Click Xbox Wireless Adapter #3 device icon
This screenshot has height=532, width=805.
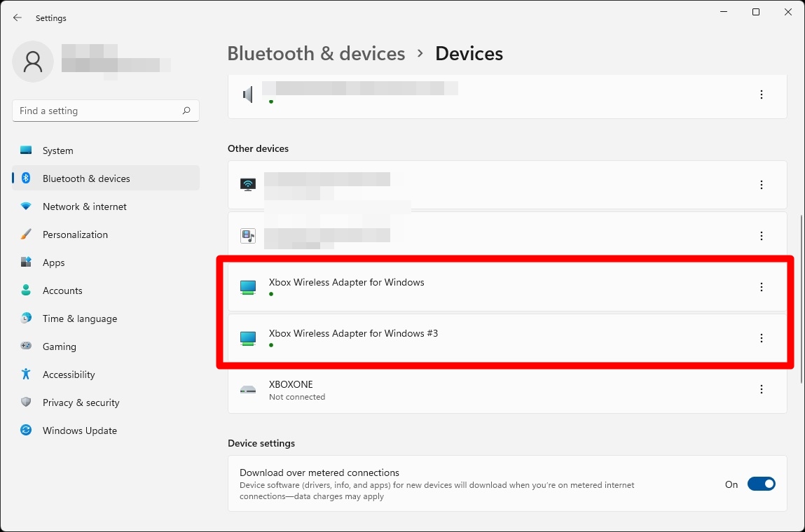[x=248, y=338]
